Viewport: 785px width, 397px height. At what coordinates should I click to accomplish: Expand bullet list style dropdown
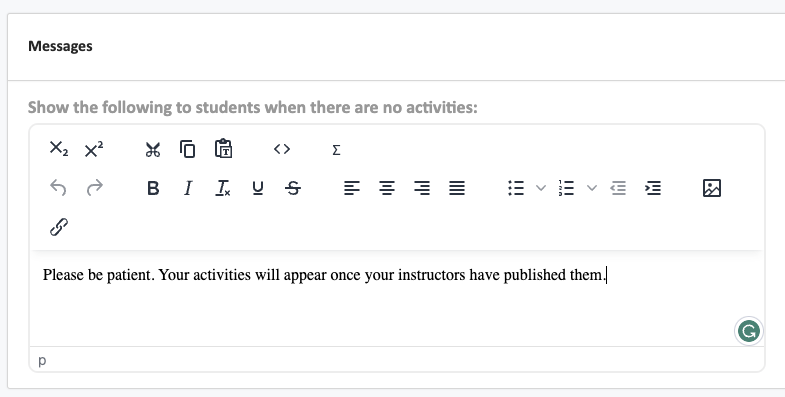pyautogui.click(x=541, y=188)
